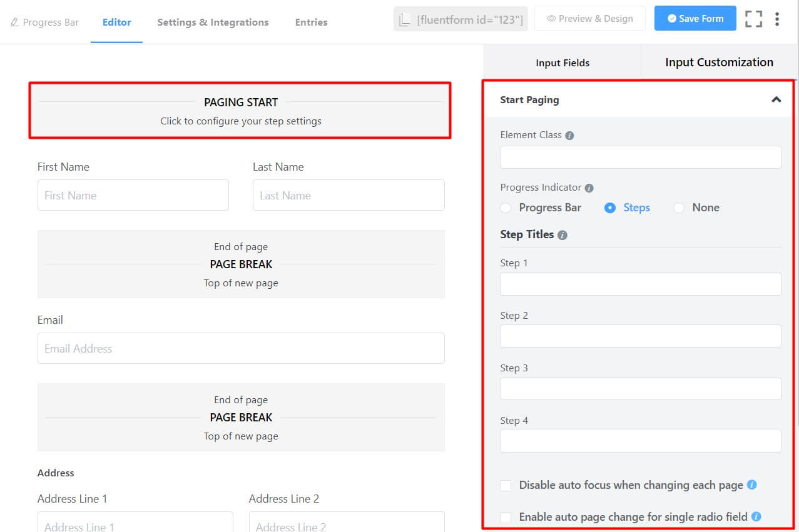Viewport: 799px width, 532px height.
Task: Select the Progress Bar indicator option
Action: click(x=506, y=208)
